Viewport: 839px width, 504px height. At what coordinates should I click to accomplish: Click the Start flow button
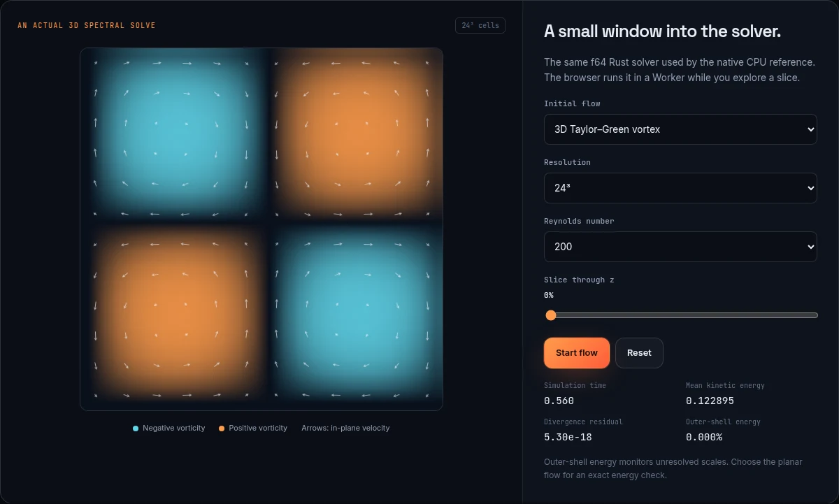[x=577, y=353]
